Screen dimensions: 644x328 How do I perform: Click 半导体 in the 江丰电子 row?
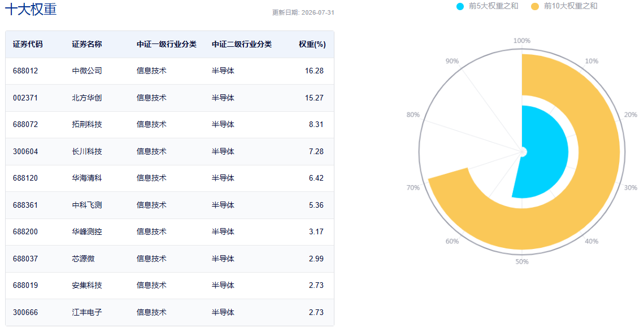223,312
